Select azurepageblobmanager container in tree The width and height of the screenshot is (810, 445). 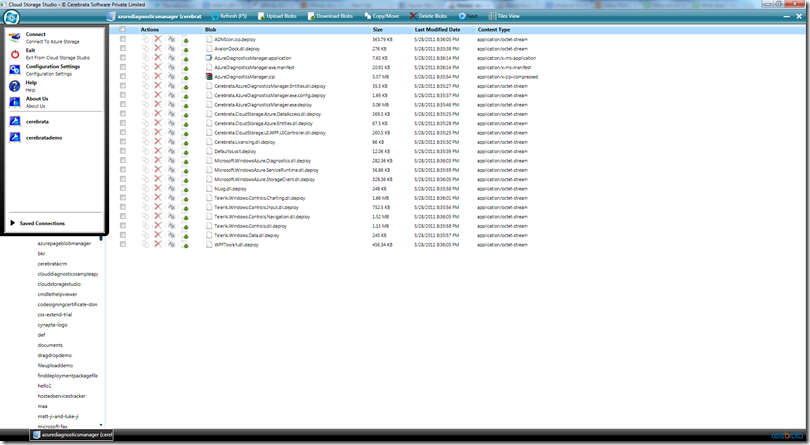(64, 243)
